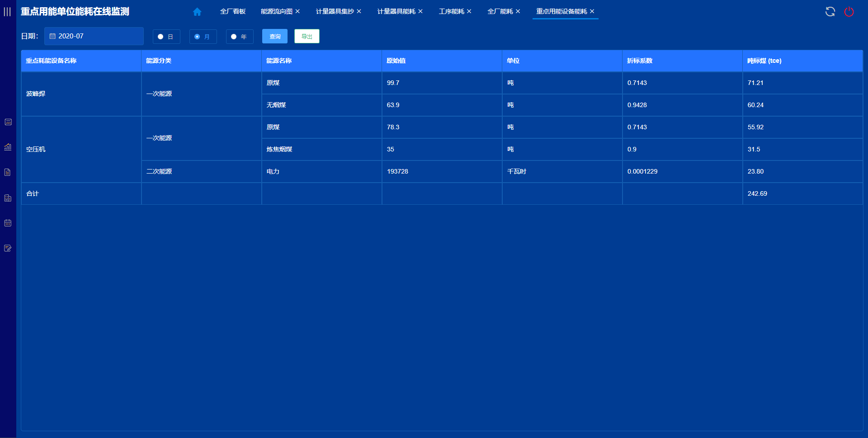Click the 导出 export button
Screen dimensions: 868x438
tap(307, 36)
